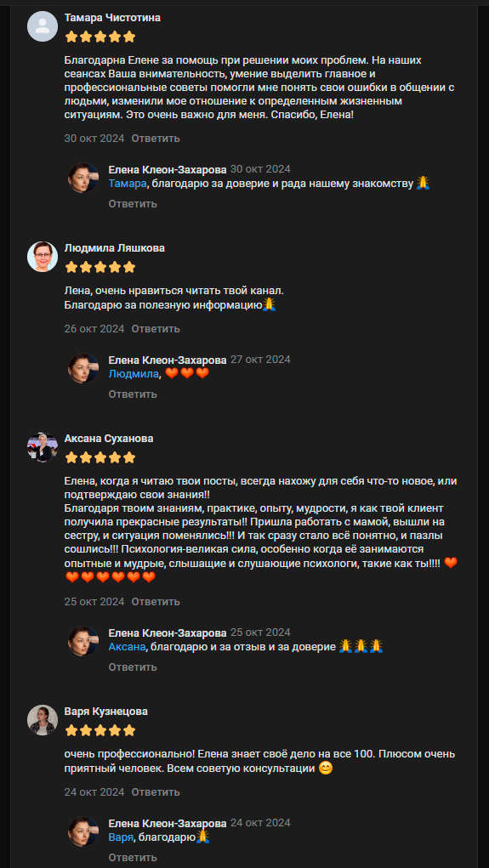Open Аксана Суханова's profile avatar
Screen dimensions: 489x868
coord(43,446)
